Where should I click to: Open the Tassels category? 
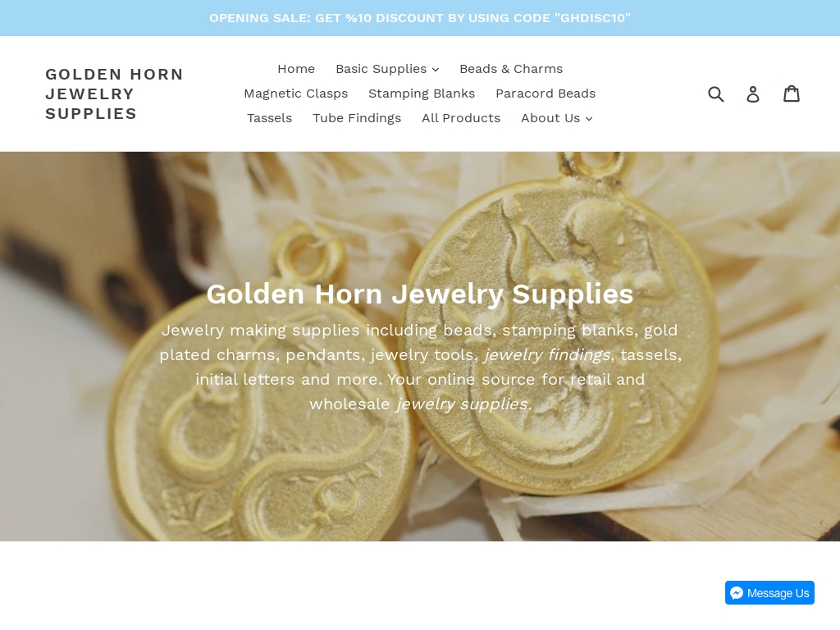[269, 118]
